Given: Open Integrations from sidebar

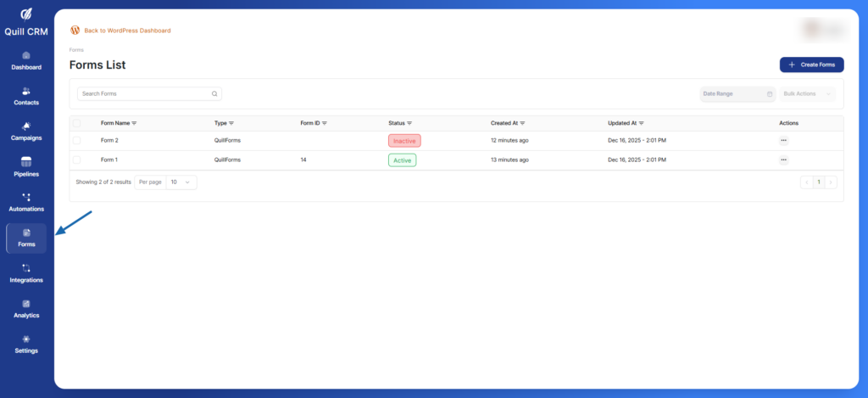Looking at the screenshot, I should coord(26,273).
